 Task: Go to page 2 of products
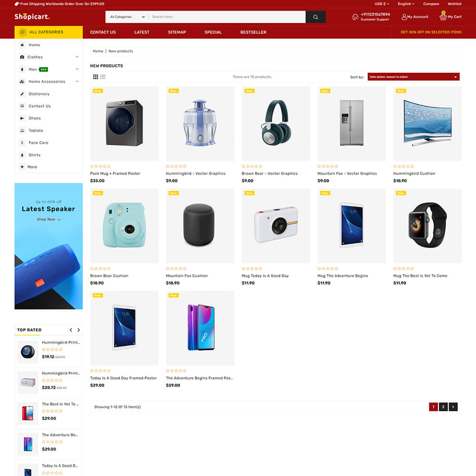tap(443, 407)
